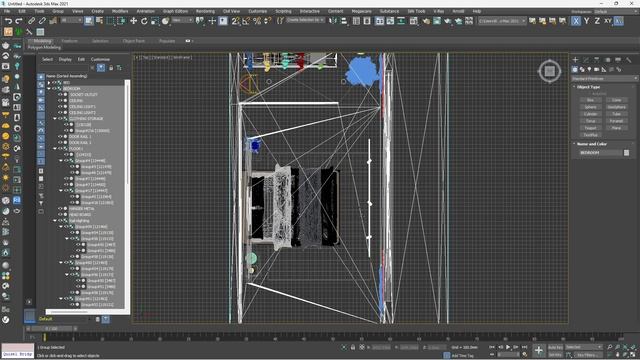Image resolution: width=640 pixels, height=360 pixels.
Task: Hide the HEAD BOARD object
Action: click(60, 214)
